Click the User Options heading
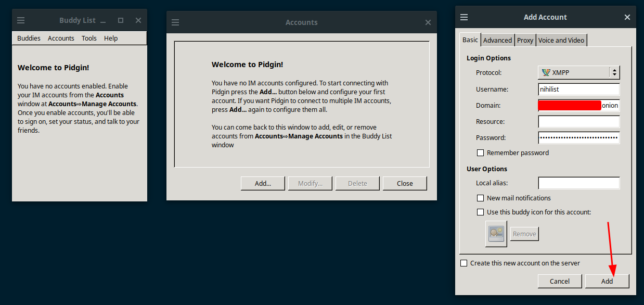Image resolution: width=644 pixels, height=305 pixels. point(487,169)
